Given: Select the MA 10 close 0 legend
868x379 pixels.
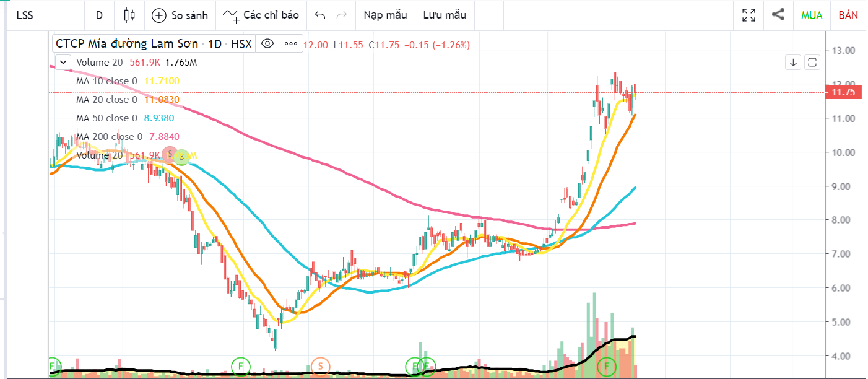Looking at the screenshot, I should tap(106, 81).
